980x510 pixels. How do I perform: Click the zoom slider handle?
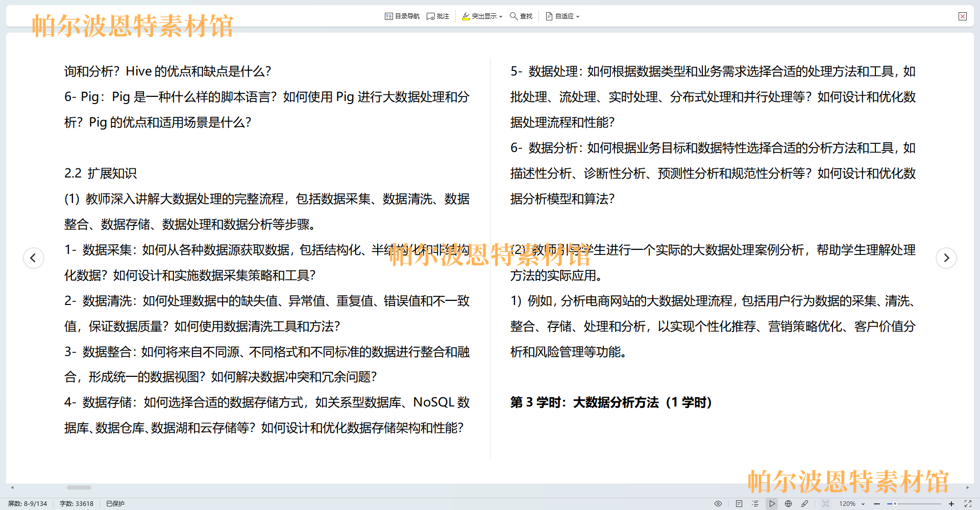pyautogui.click(x=895, y=503)
